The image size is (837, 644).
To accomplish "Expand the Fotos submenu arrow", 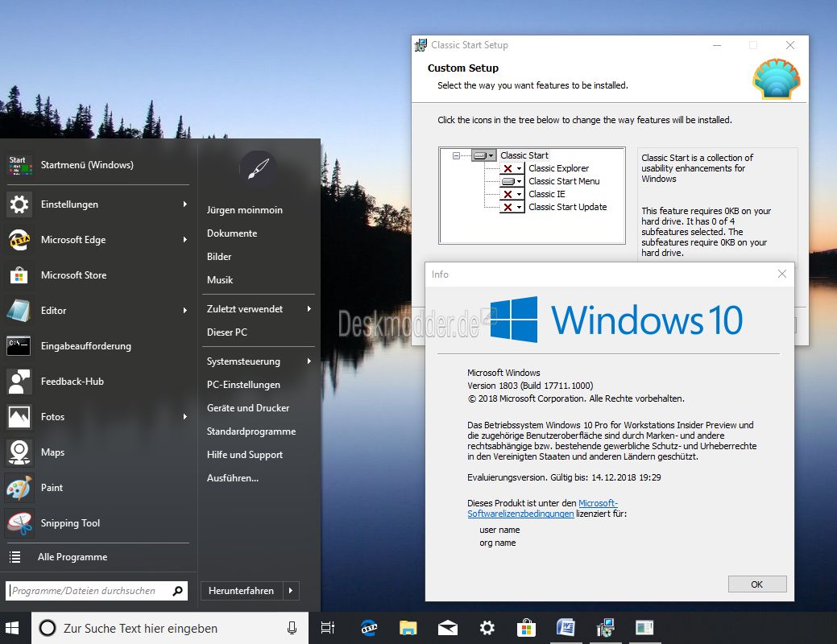I will (x=184, y=417).
